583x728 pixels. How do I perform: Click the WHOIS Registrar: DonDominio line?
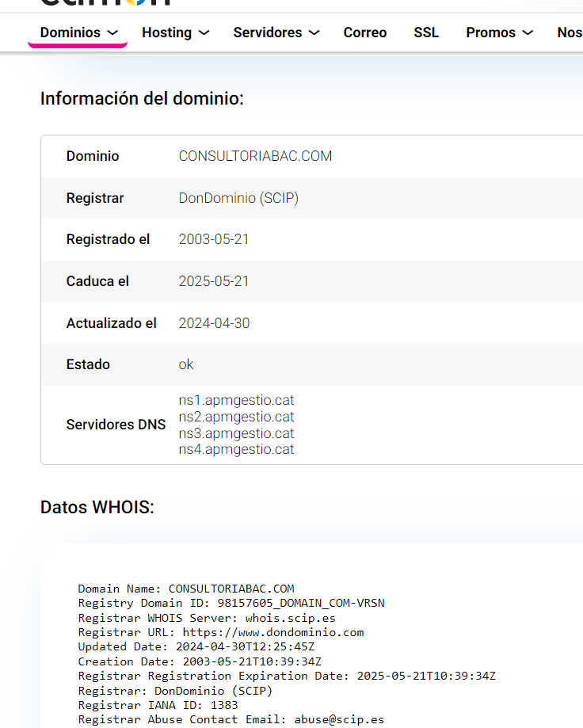point(175,691)
